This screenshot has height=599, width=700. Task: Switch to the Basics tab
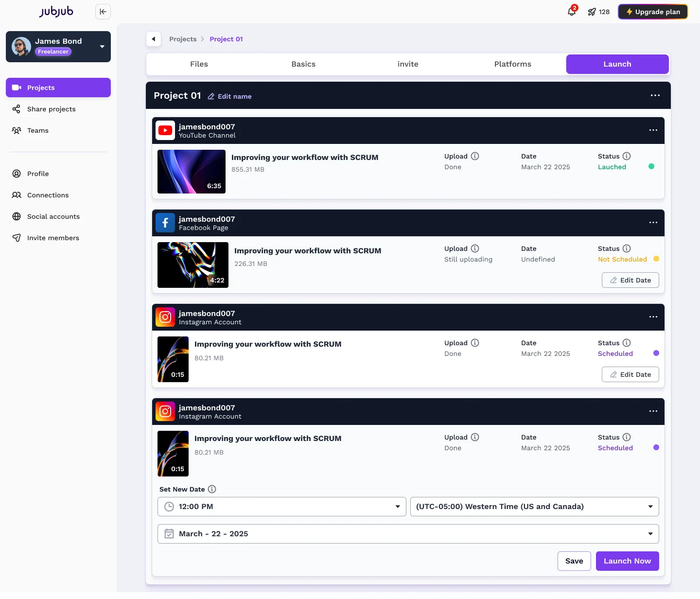[303, 64]
